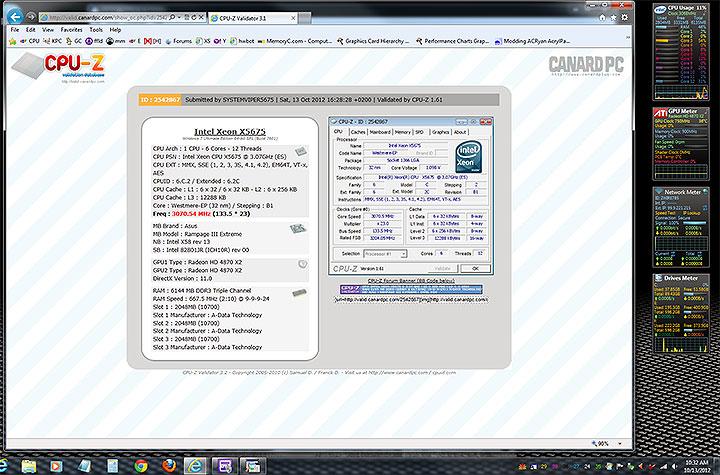Open the MemoryC.com favorites bookmark
Viewport: 720px width, 475px height.
tap(295, 41)
